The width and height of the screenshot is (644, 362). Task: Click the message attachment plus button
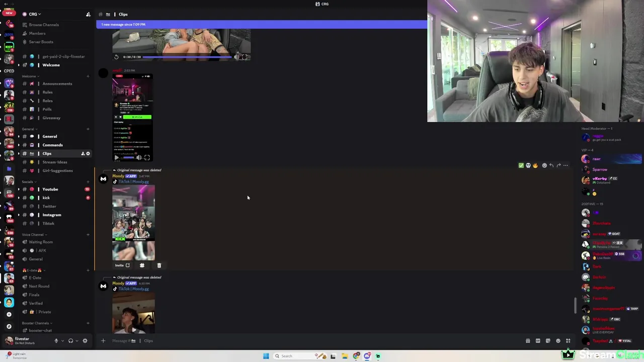[x=103, y=341]
